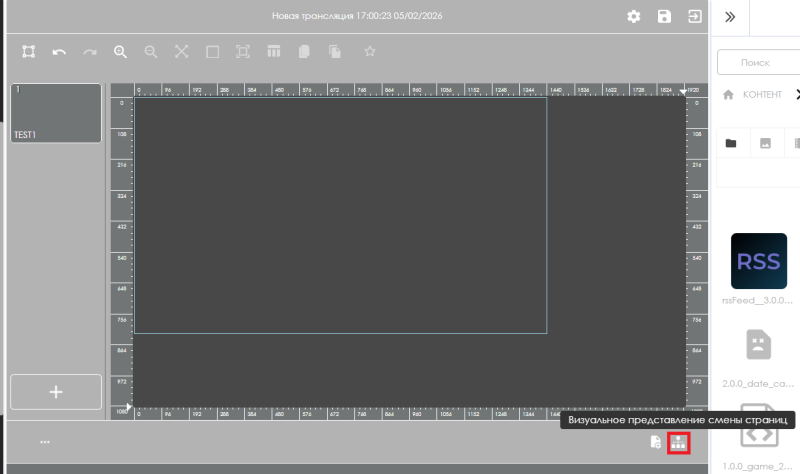
Task: Open visual page transition view icon
Action: [679, 442]
